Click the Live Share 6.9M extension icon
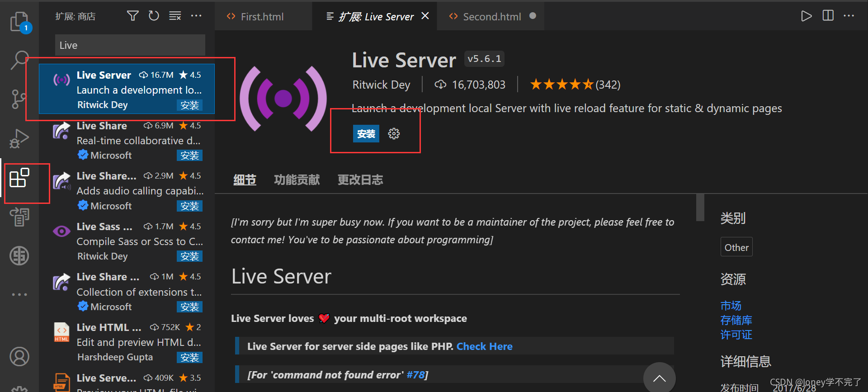The height and width of the screenshot is (392, 868). coord(61,131)
